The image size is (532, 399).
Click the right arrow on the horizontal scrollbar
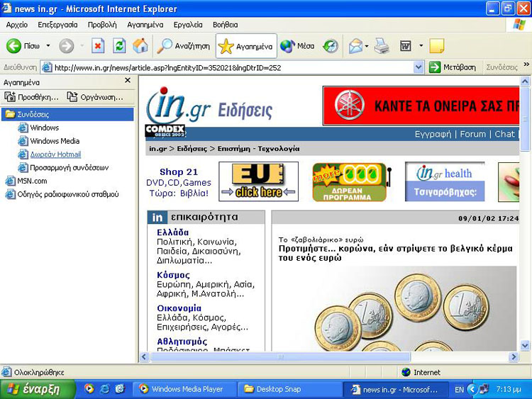click(514, 356)
